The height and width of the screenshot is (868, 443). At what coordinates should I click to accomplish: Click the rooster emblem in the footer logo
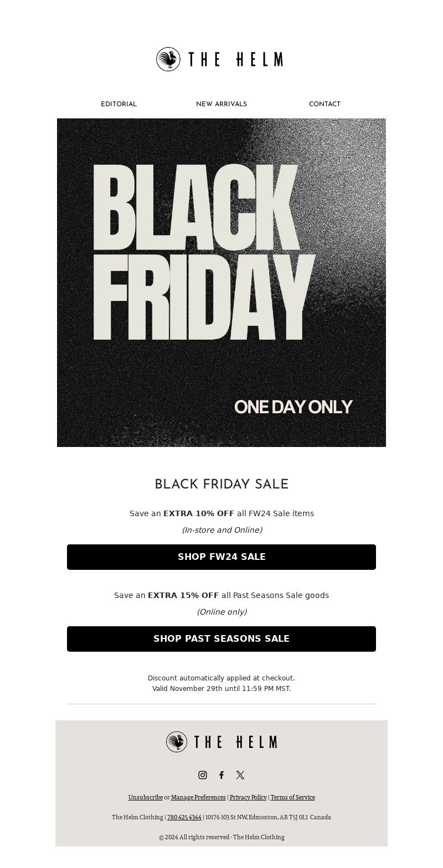click(177, 742)
